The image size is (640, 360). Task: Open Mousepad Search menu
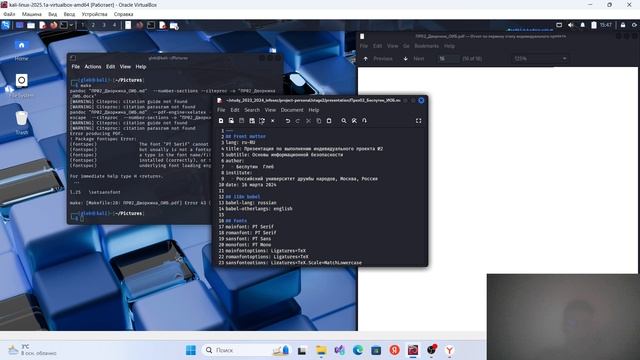click(x=252, y=110)
